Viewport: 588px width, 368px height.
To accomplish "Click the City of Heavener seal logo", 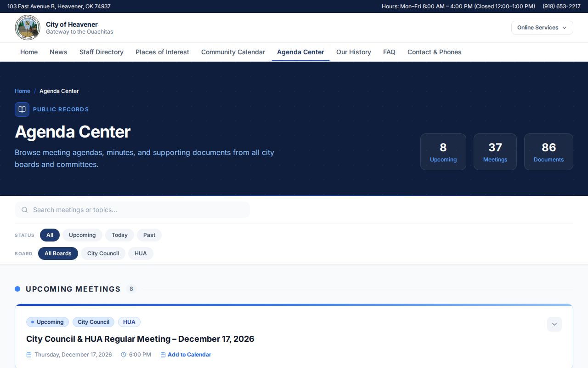I will click(28, 28).
